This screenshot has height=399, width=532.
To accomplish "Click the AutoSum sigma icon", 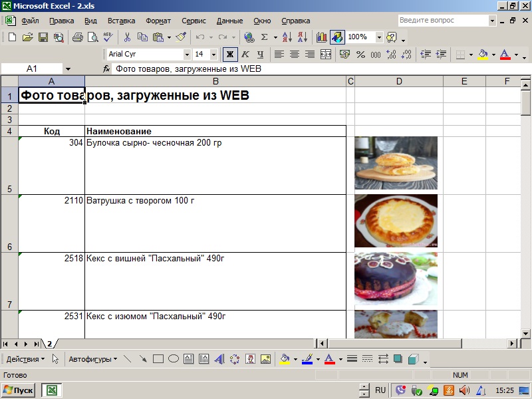I will 265,37.
